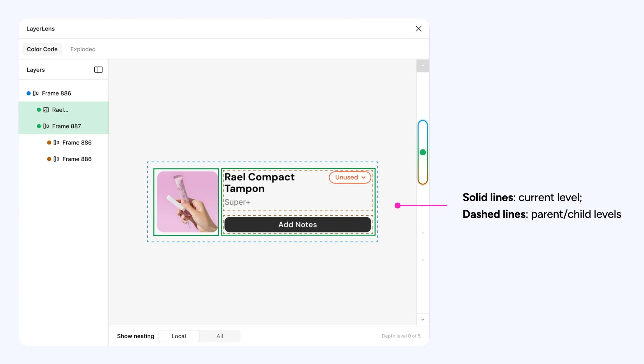Click the blue dot next to Frame 886
The height and width of the screenshot is (364, 644).
click(29, 93)
